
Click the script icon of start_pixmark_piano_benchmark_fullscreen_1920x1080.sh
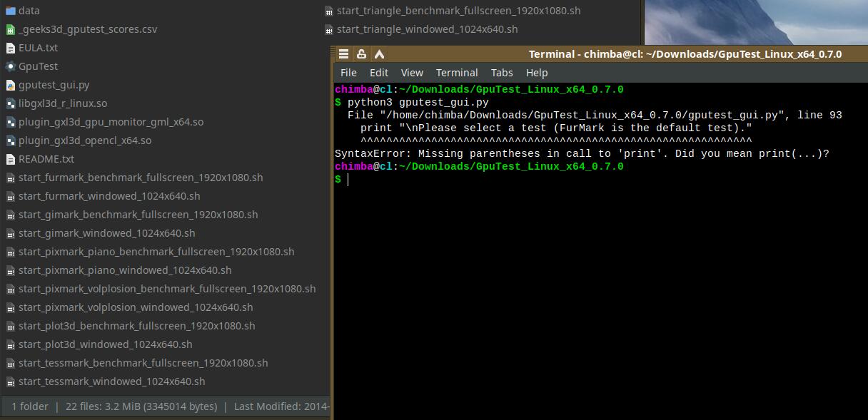click(x=10, y=252)
